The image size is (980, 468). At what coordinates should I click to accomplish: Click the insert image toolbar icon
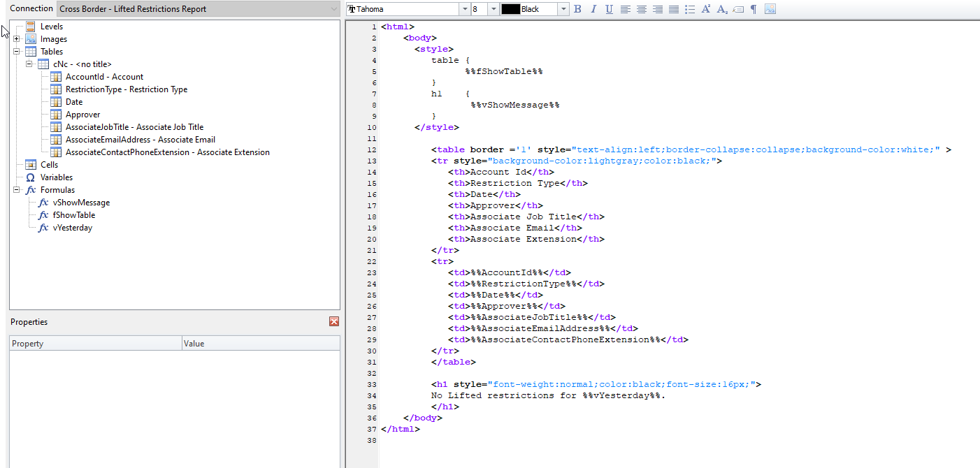[x=770, y=9]
